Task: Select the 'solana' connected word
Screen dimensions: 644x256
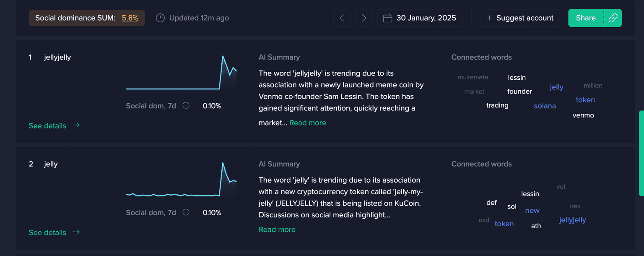Action: click(x=545, y=106)
